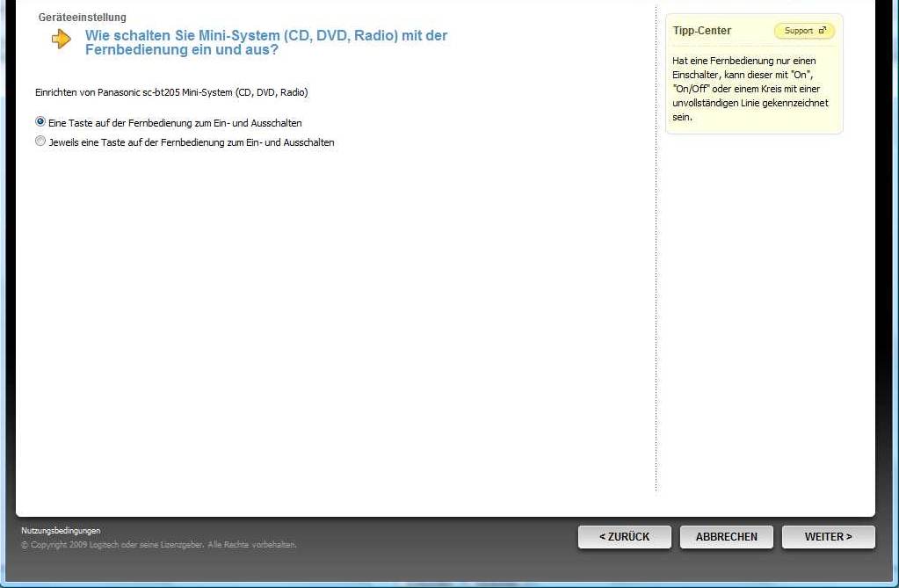Cancel setup with the ABBRECHEN button

[x=726, y=537]
